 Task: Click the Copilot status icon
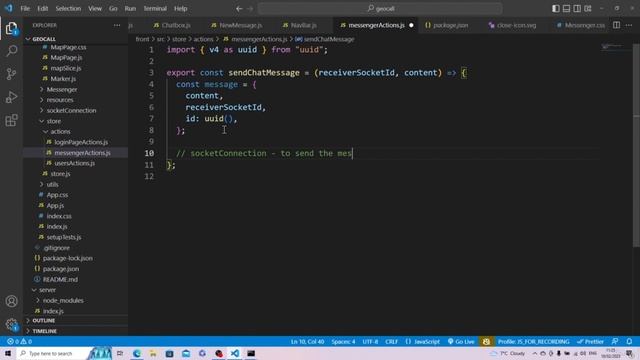(486, 342)
